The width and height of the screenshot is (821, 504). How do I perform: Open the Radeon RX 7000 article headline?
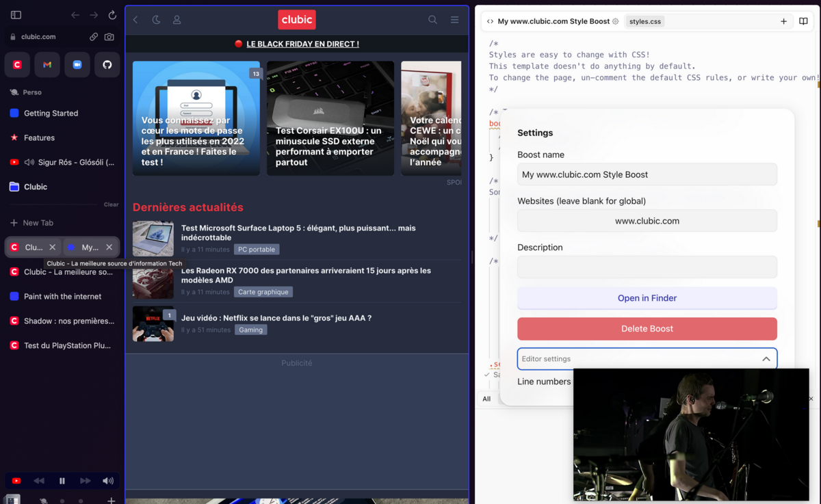(306, 275)
